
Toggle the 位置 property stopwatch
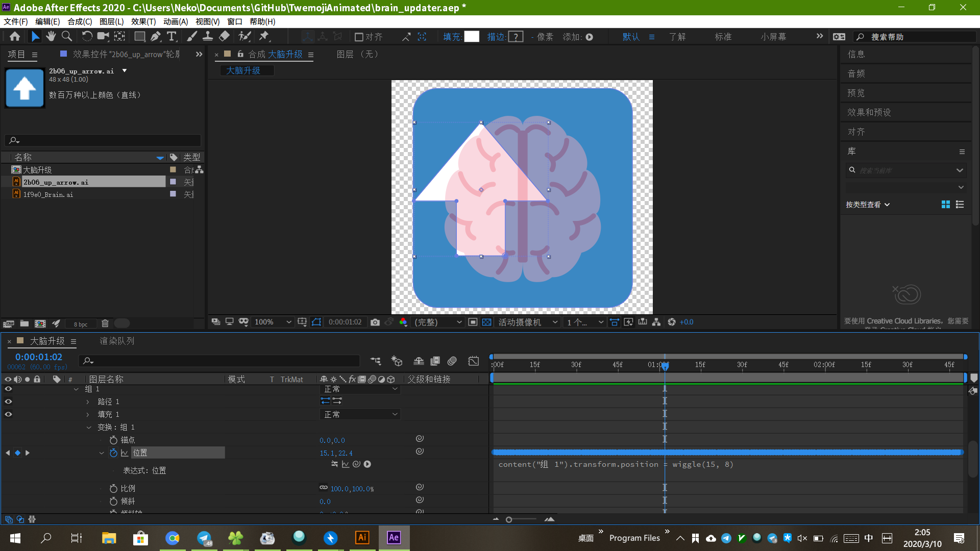[x=113, y=453]
